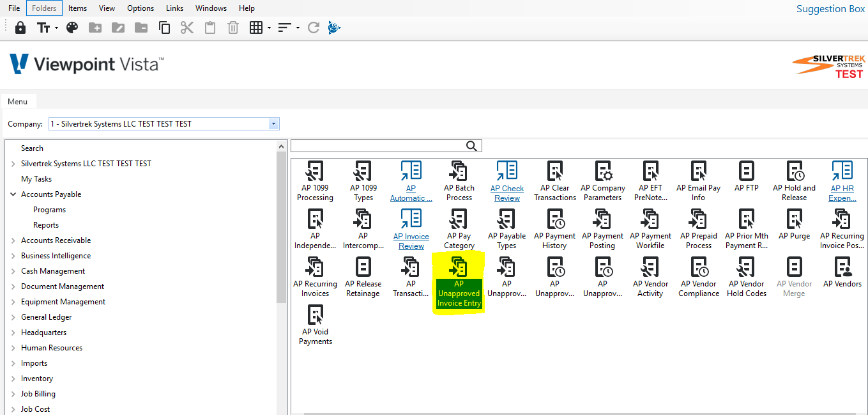The image size is (868, 415).
Task: Open AP Company Parameters
Action: pyautogui.click(x=603, y=181)
